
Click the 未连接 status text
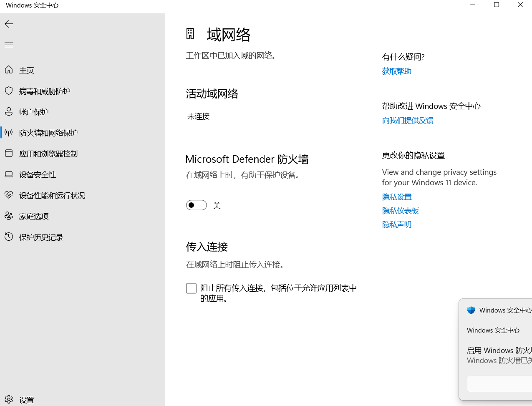tap(198, 116)
